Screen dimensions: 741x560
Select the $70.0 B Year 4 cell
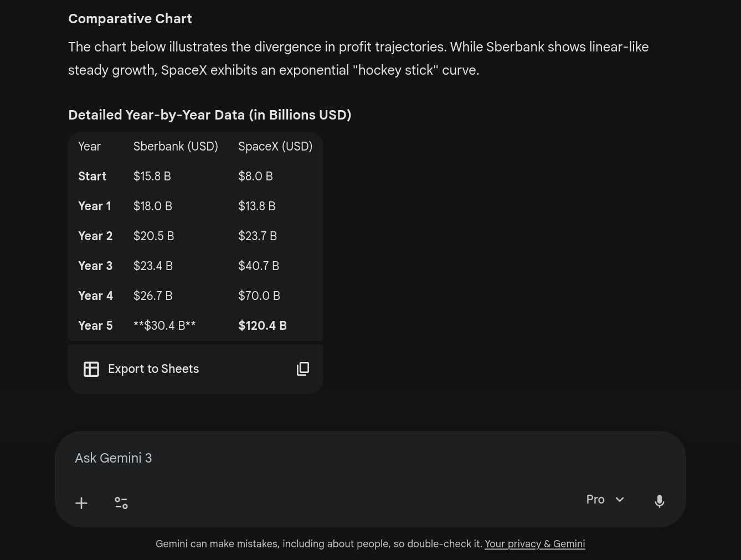pos(259,296)
